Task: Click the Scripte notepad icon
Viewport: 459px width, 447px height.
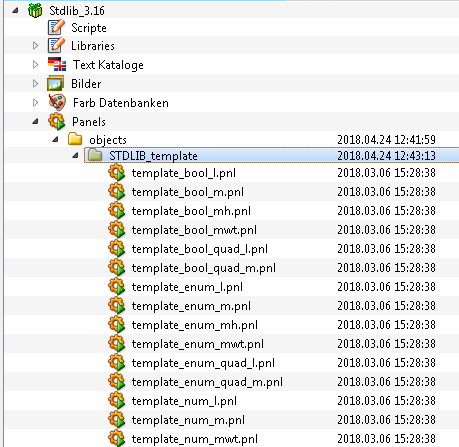Action: coord(56,27)
